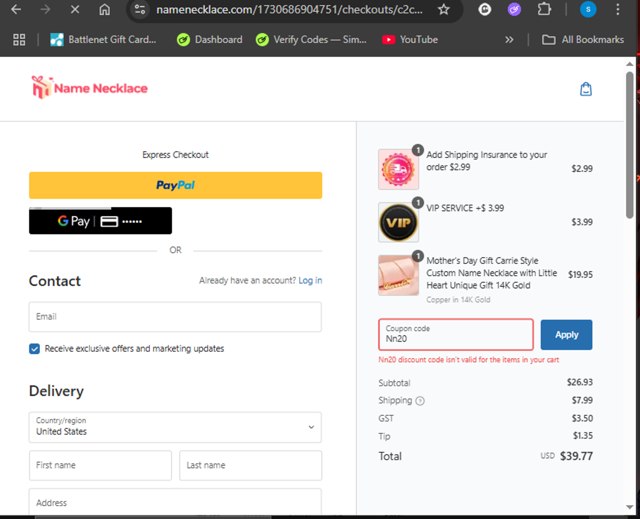
Task: Open the browser home page icon
Action: 104,9
